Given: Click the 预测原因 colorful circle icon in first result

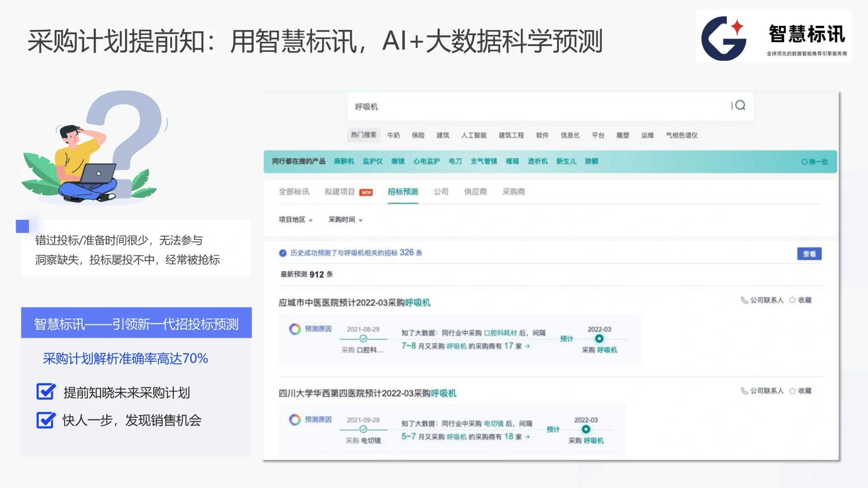Looking at the screenshot, I should tap(295, 329).
